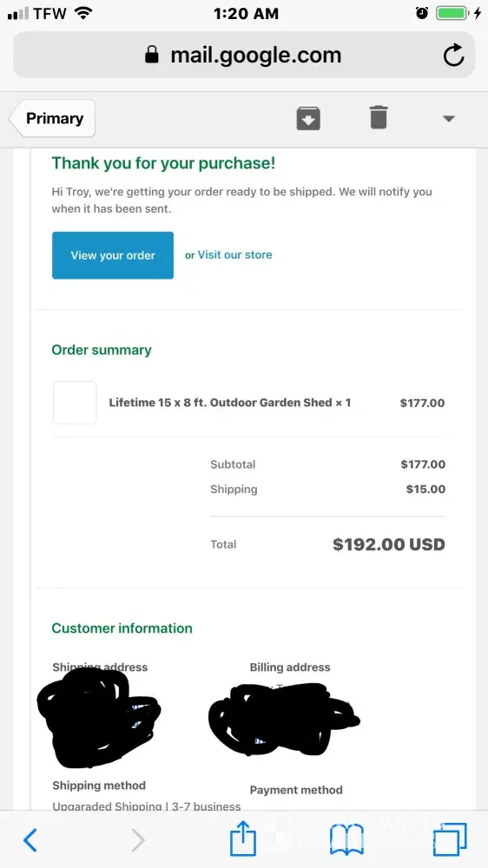Follow the Visit our store link

point(234,254)
